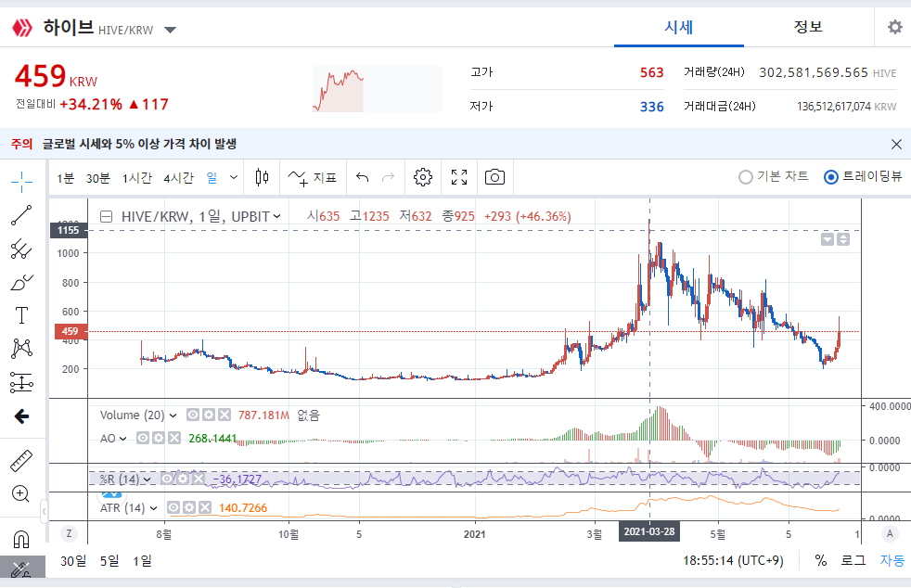The height and width of the screenshot is (588, 911).
Task: Select the text annotation tool
Action: [x=21, y=315]
